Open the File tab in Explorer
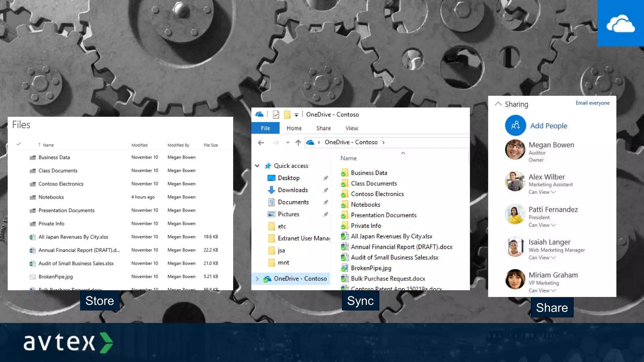This screenshot has width=644, height=362. point(265,128)
